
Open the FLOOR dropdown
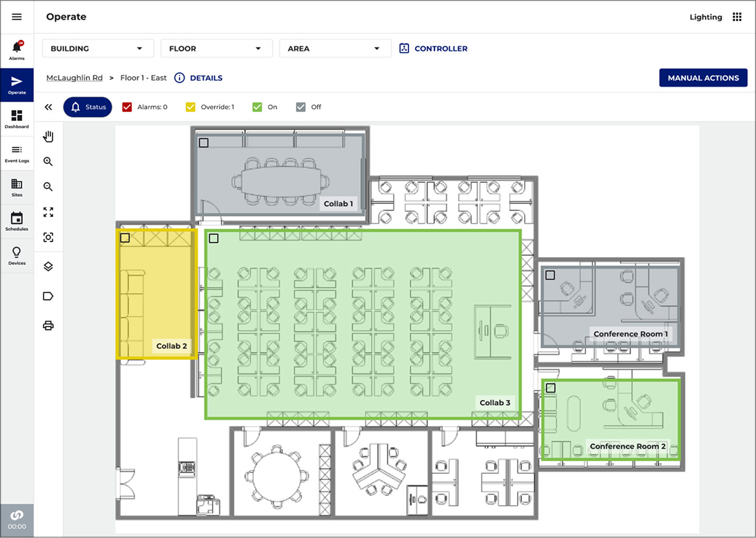pos(216,49)
